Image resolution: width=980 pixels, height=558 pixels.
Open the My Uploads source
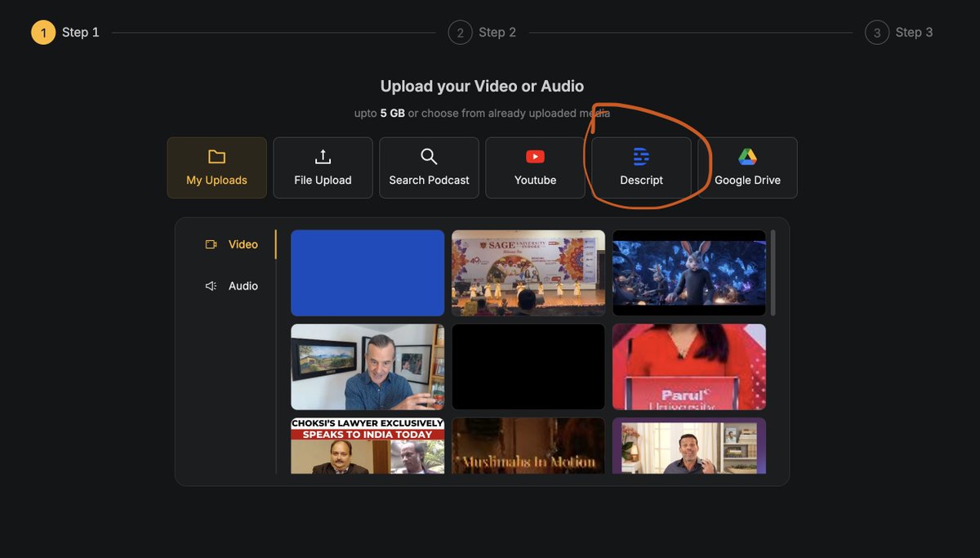tap(216, 167)
